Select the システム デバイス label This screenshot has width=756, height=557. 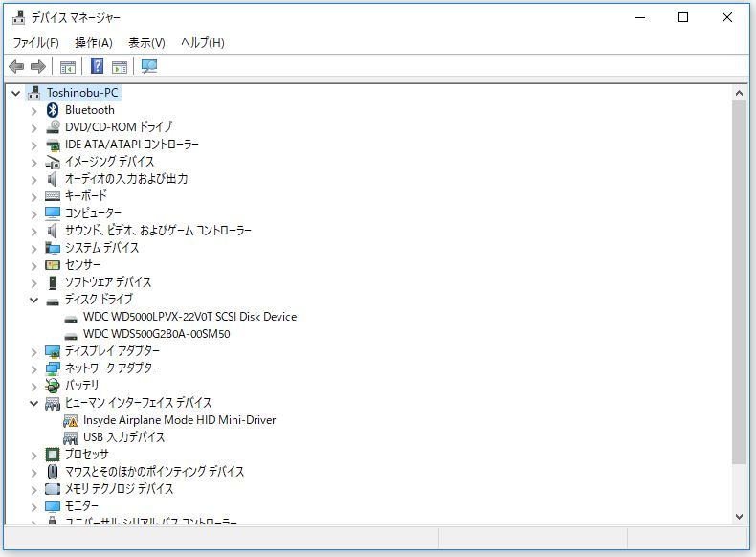(x=101, y=248)
